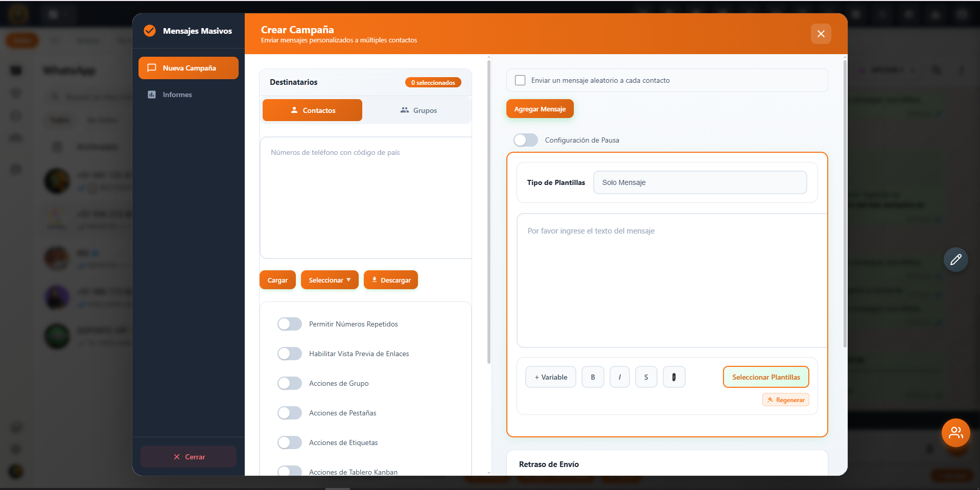Download contacts with Descargar button
Image resolution: width=980 pixels, height=490 pixels.
click(x=390, y=280)
